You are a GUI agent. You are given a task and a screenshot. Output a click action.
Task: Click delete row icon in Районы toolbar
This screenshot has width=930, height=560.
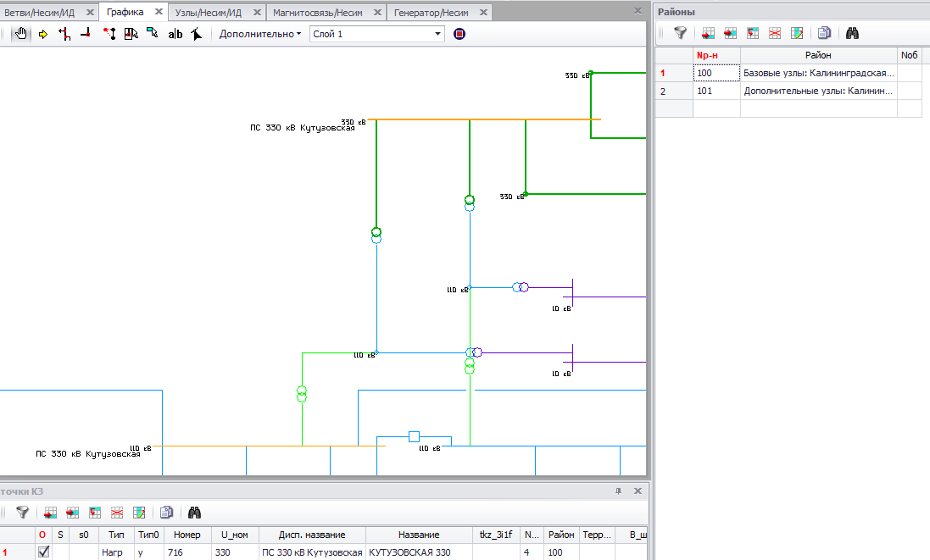(x=774, y=33)
